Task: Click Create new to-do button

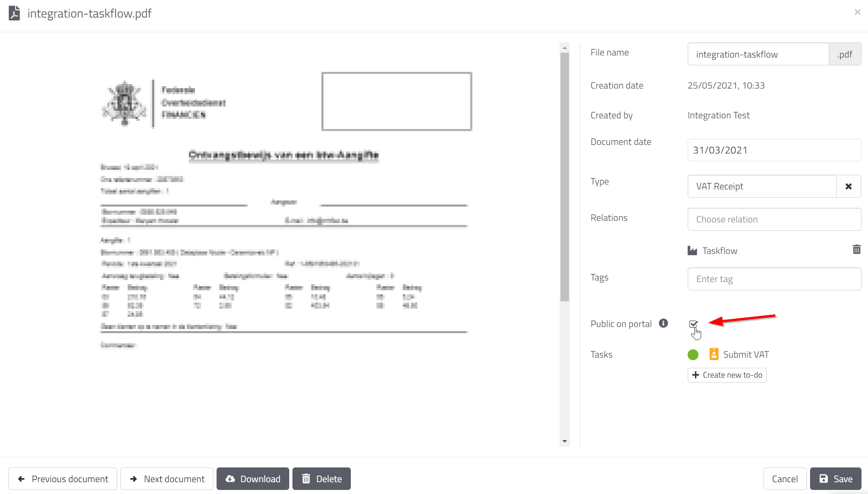Action: (x=726, y=375)
